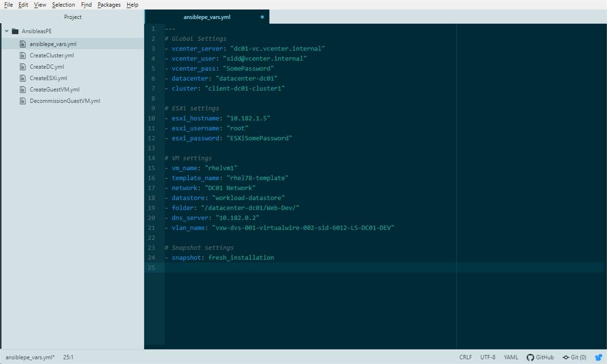Click the file icon next to CreateESXi.yml
This screenshot has width=607, height=364.
coord(22,78)
